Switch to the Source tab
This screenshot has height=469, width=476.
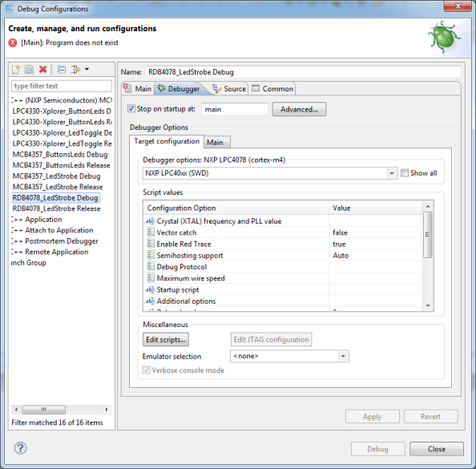pos(229,89)
